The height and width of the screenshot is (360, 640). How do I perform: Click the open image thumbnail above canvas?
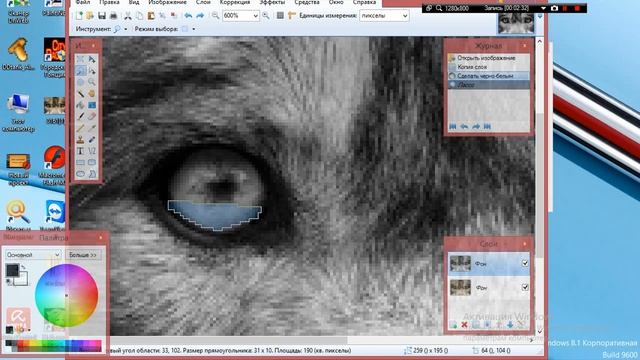[516, 23]
